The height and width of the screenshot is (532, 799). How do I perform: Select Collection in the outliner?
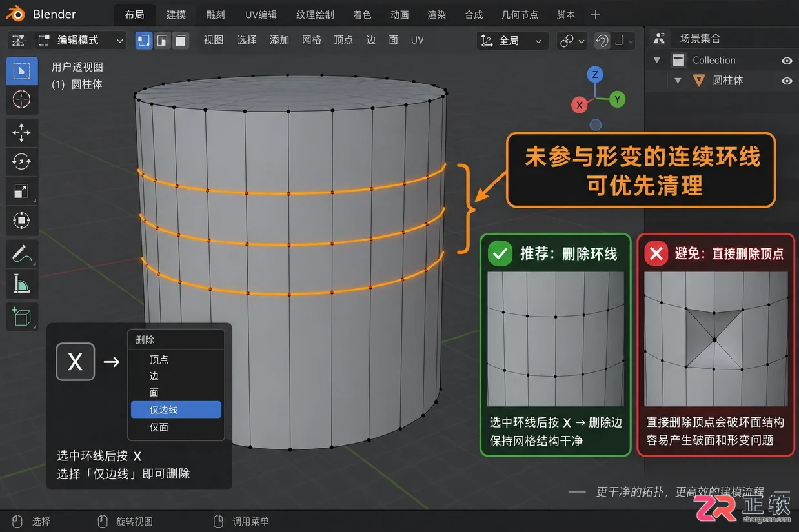point(714,60)
